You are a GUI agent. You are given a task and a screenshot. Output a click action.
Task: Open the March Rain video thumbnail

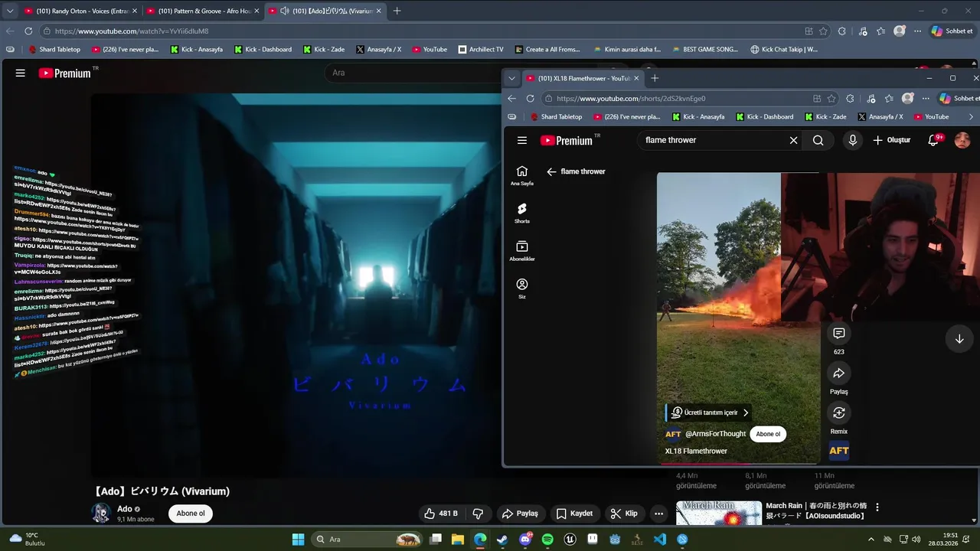tap(718, 513)
